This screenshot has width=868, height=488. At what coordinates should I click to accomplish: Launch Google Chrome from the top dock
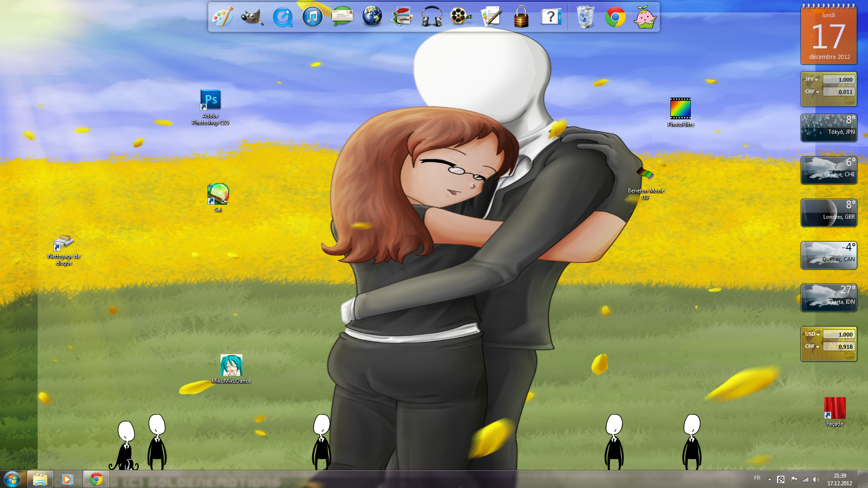tap(615, 17)
